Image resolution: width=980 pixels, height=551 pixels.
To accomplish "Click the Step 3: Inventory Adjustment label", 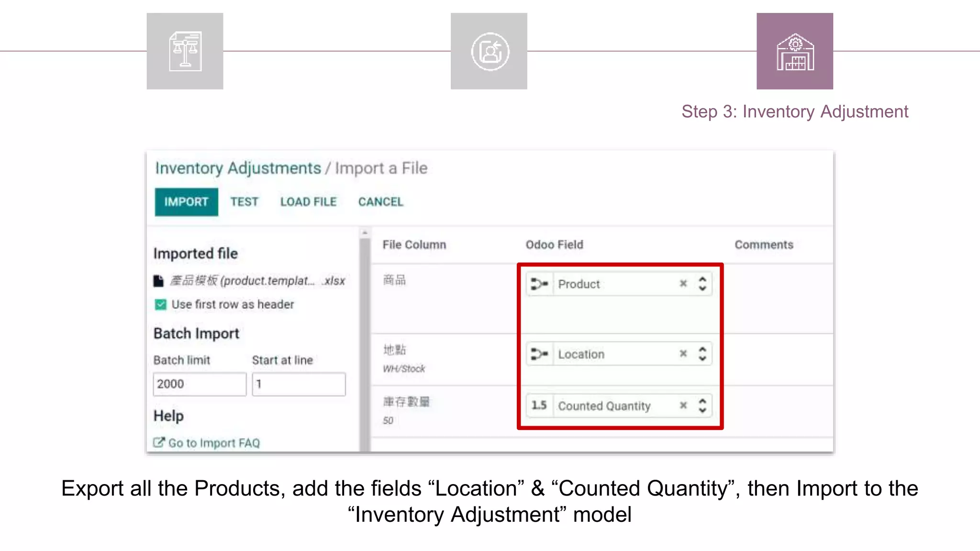I will click(x=795, y=111).
